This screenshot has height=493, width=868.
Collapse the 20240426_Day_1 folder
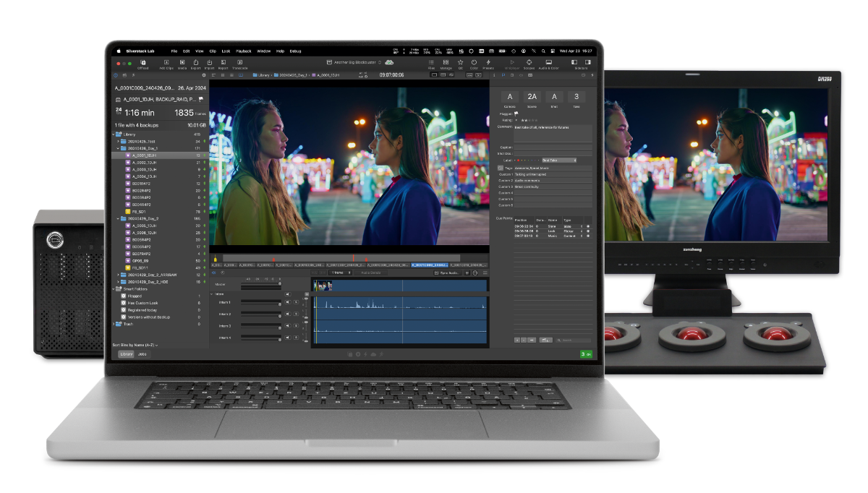118,148
